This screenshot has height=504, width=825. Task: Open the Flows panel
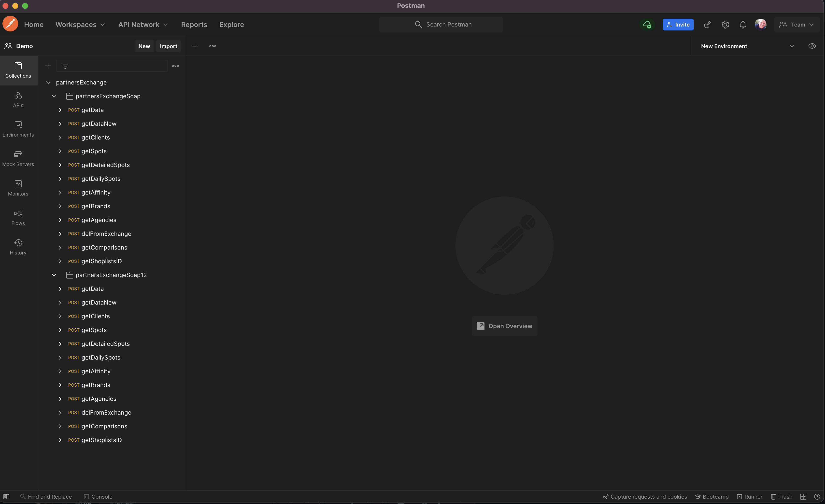[18, 217]
